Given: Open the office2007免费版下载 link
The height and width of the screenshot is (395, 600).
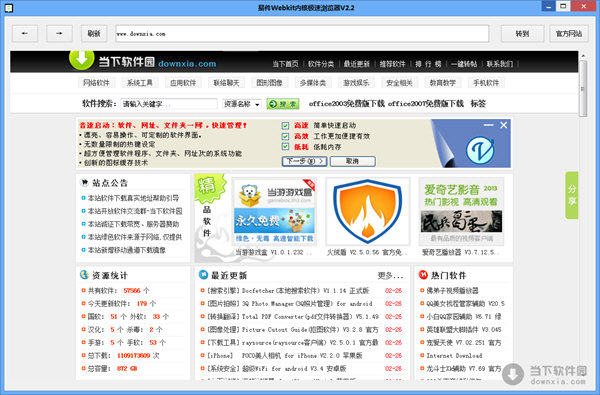Looking at the screenshot, I should click(426, 103).
